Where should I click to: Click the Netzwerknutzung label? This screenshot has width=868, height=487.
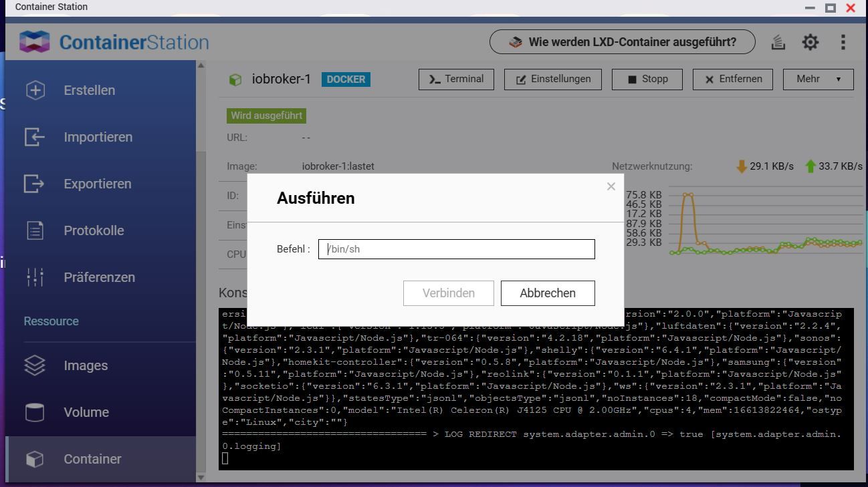[652, 166]
